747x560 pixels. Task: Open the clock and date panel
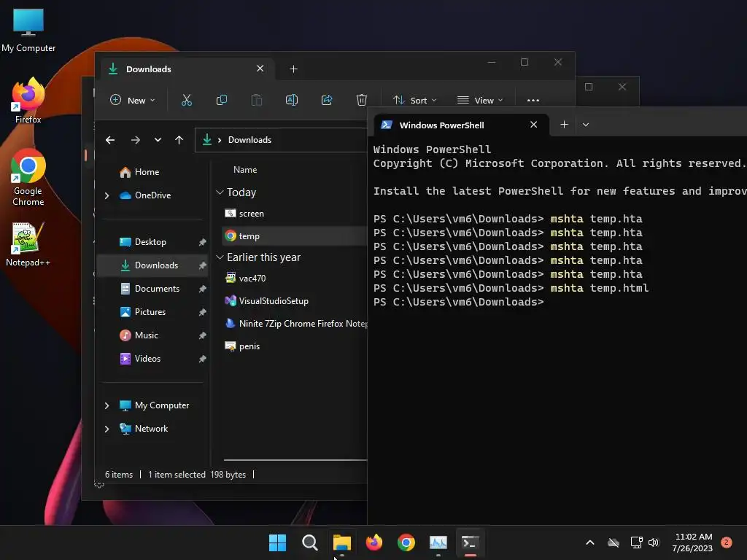tap(693, 542)
